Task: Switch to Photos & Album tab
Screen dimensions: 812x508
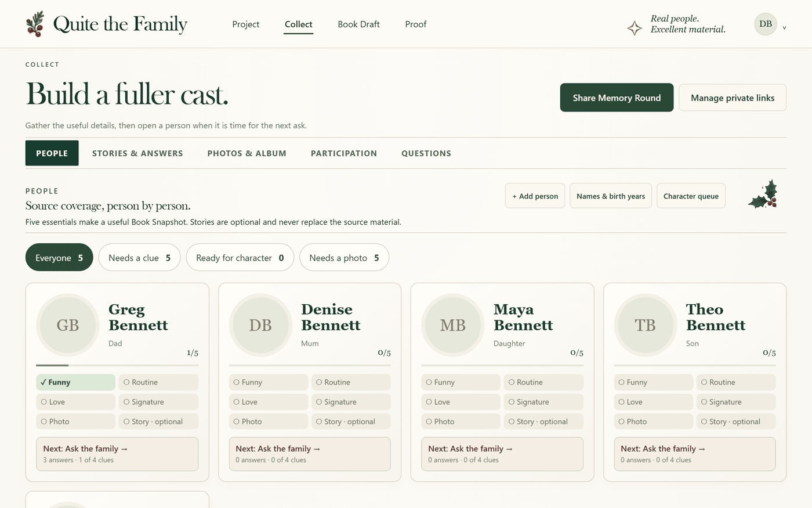Action: 247,153
